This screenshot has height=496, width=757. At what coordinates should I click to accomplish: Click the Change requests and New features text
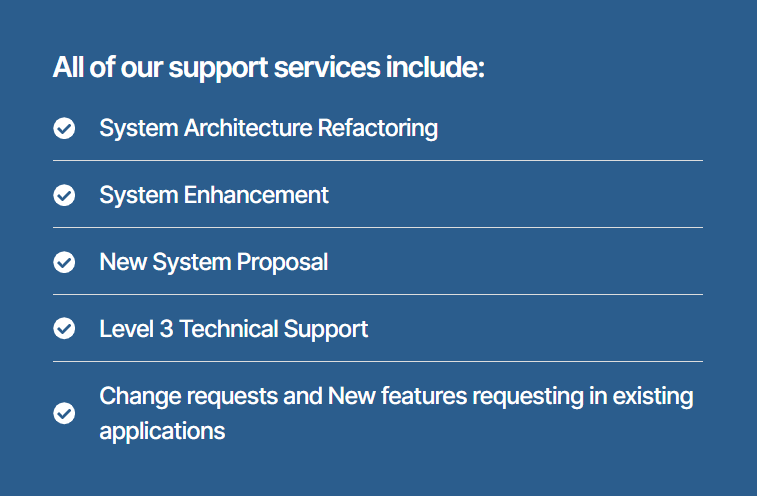[x=396, y=397]
